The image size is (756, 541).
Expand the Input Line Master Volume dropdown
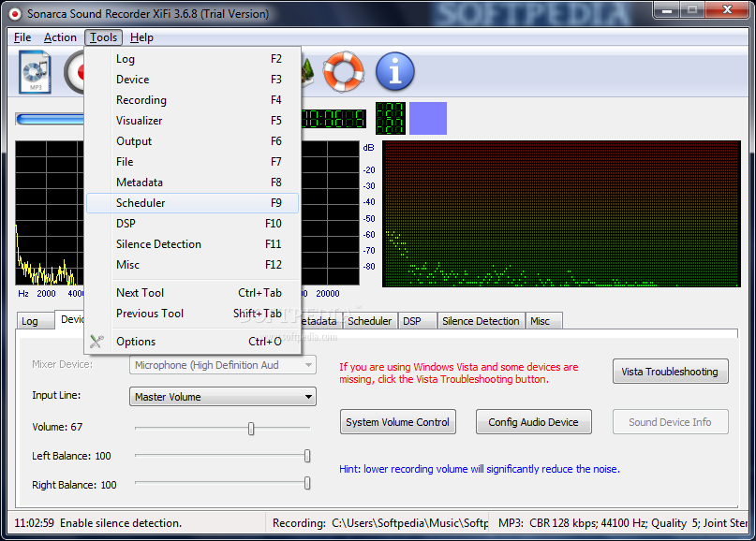tap(223, 397)
